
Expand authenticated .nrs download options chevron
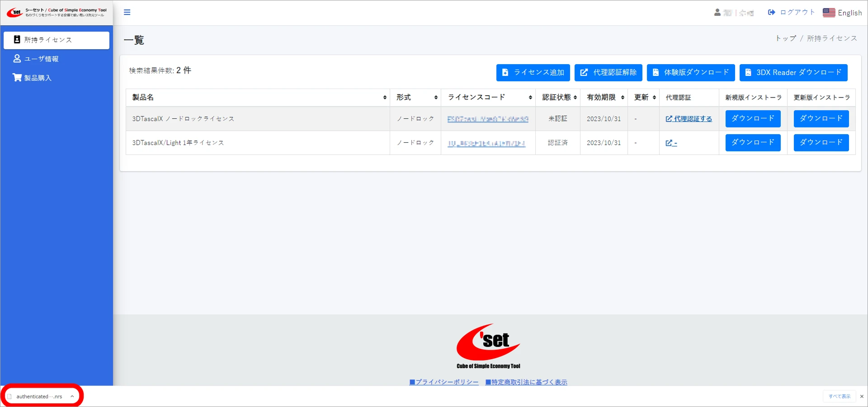pos(72,397)
